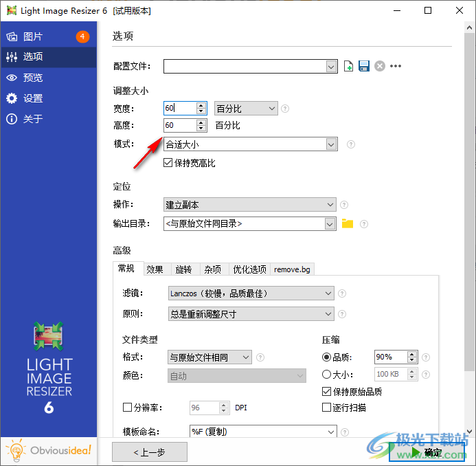Viewport: 476px width, 466px height.
Task: Click the 设置 gear icon in sidebar
Action: click(12, 98)
